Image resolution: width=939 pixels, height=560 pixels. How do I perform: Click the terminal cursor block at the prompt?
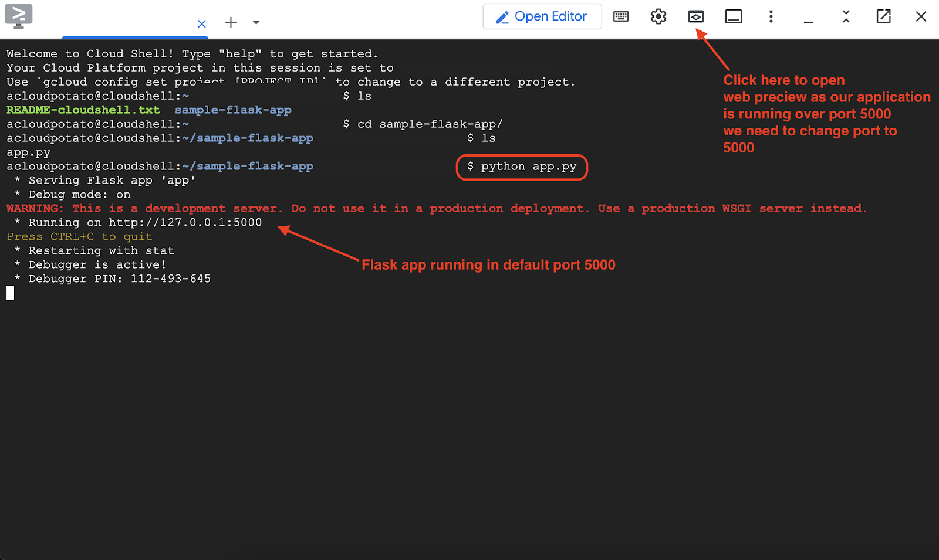pyautogui.click(x=11, y=293)
